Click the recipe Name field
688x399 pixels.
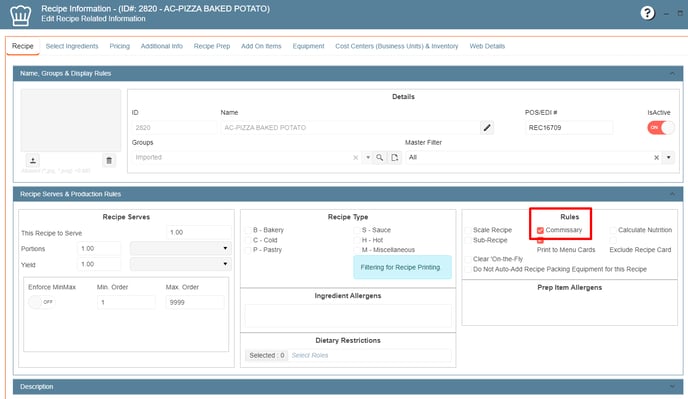pos(350,128)
